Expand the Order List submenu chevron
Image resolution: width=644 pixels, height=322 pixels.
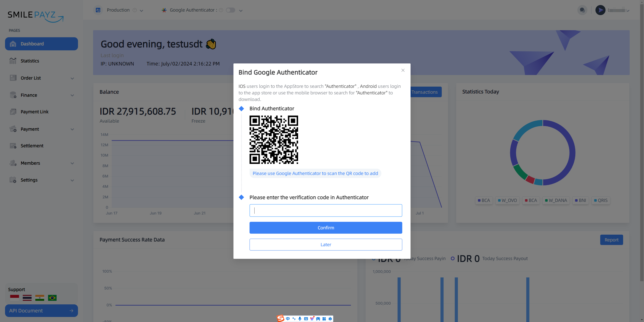72,78
